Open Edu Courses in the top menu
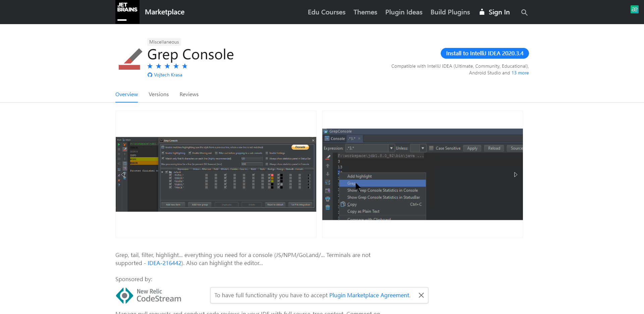Screen dimensions: 644x314 click(x=327, y=12)
